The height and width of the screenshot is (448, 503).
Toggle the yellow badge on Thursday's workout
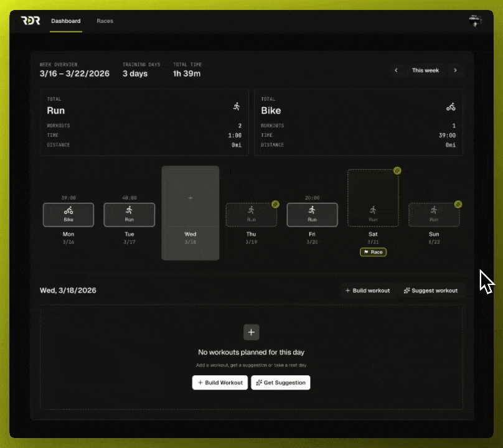click(275, 204)
